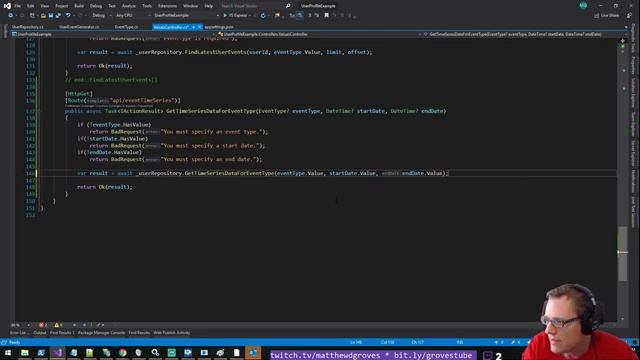The image size is (640, 360).
Task: Click the "api/eventTimeSeries" route string
Action: (142, 100)
